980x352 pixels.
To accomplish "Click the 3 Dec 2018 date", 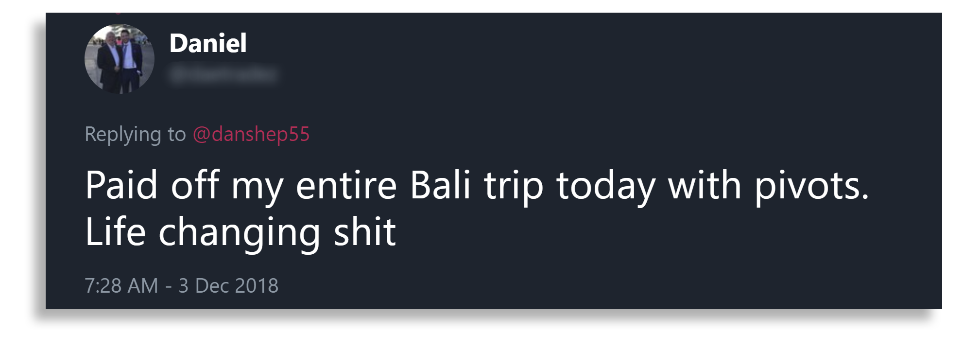I will tap(228, 286).
